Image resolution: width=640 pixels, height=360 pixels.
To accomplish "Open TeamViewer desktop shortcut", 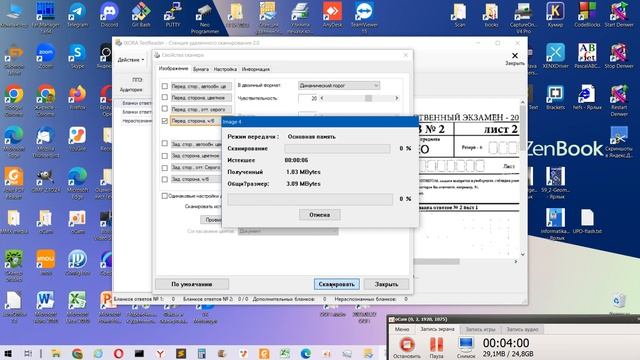I will click(x=364, y=18).
